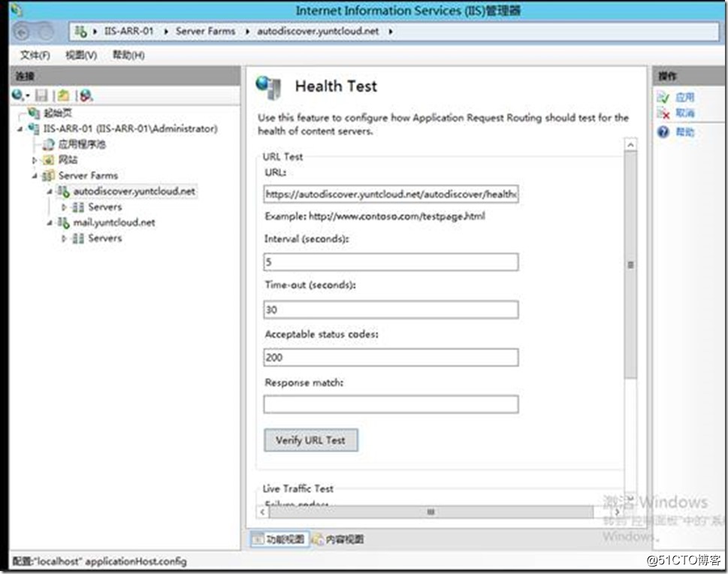The image size is (728, 574).
Task: Click the save disk icon in connections toolbar
Action: point(42,95)
